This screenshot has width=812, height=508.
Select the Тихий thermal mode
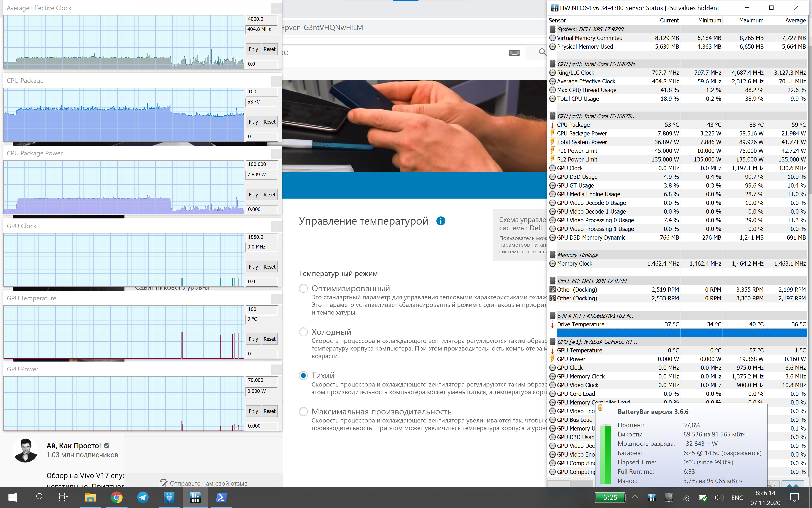pyautogui.click(x=303, y=375)
